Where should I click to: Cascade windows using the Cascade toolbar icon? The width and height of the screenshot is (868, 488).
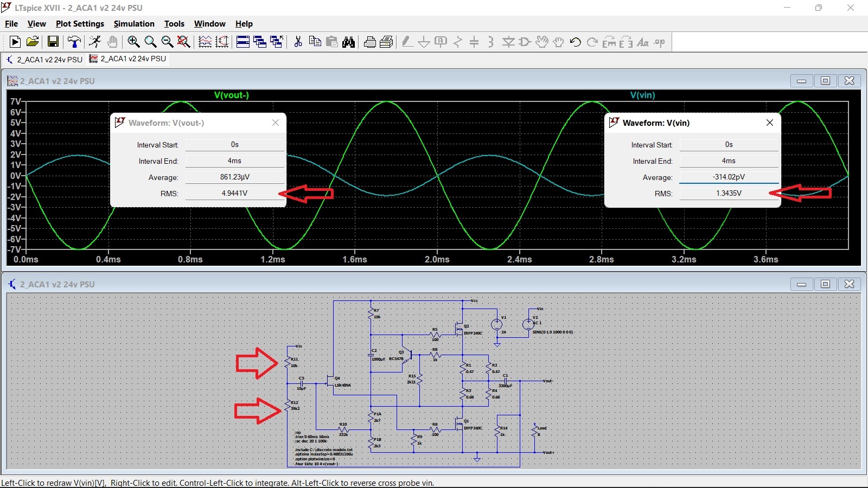tap(260, 42)
